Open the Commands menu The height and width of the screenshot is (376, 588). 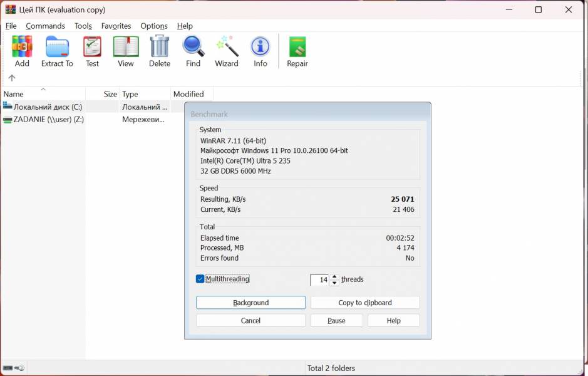coord(45,26)
